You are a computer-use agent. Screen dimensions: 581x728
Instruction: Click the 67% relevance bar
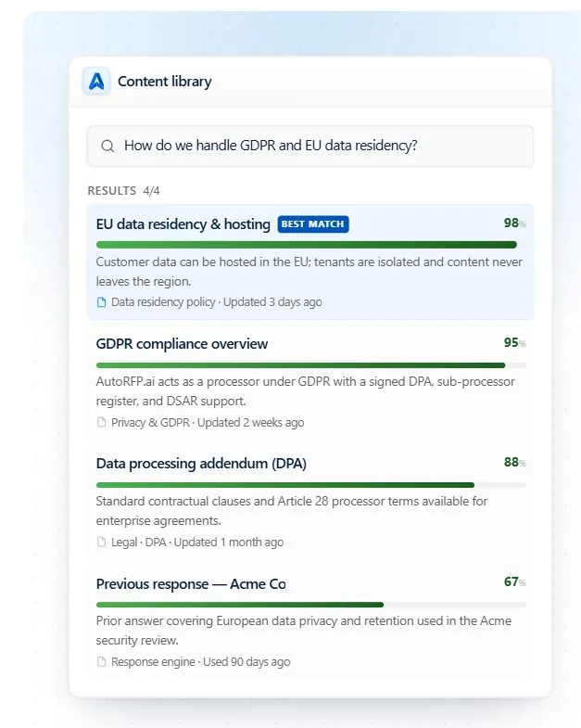[311, 605]
